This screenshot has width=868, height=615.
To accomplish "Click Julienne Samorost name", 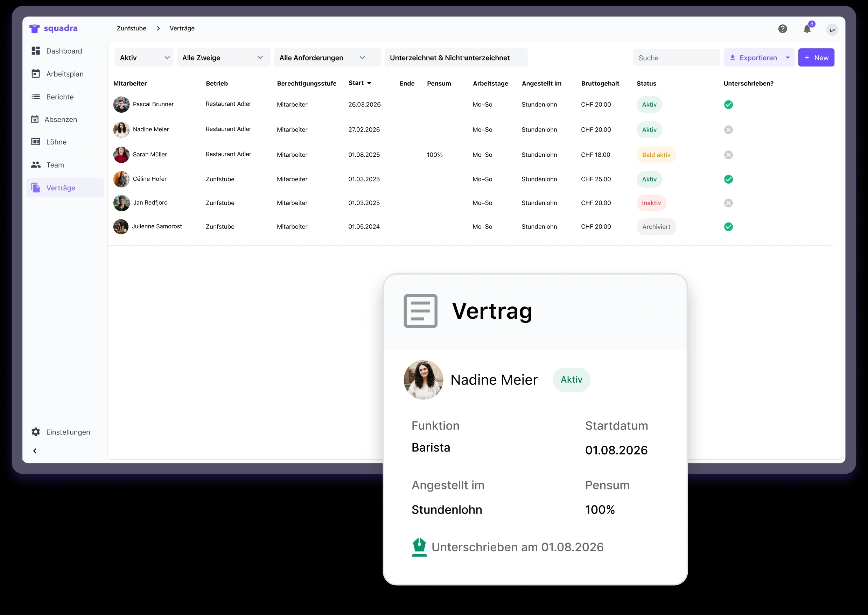I will [x=157, y=226].
